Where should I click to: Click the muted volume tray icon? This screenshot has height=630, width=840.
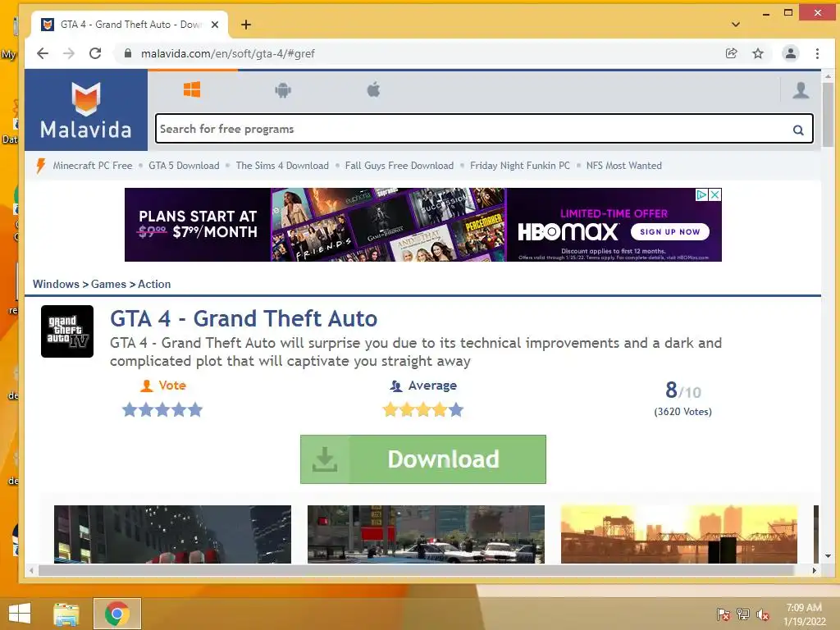point(763,614)
